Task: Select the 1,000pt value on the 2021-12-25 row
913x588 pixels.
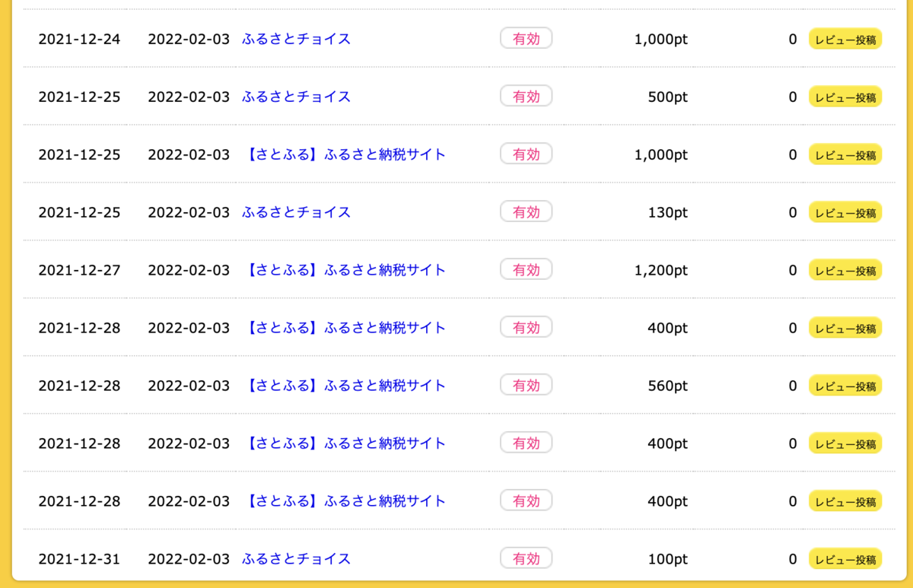Action: (660, 154)
